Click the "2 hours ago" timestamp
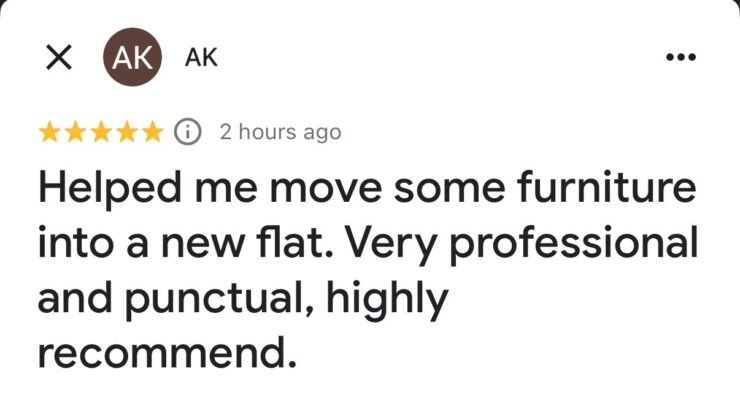Screen dimensions: 740x403 click(280, 132)
